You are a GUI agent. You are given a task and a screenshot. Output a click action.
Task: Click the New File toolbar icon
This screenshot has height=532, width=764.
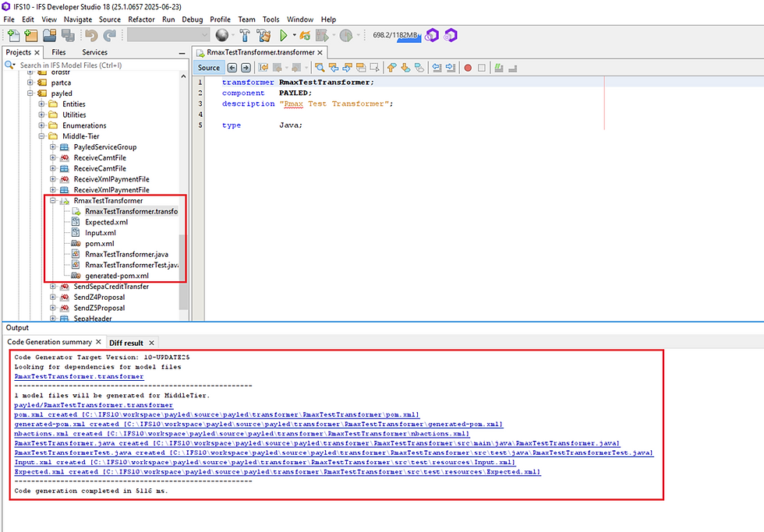(x=14, y=36)
